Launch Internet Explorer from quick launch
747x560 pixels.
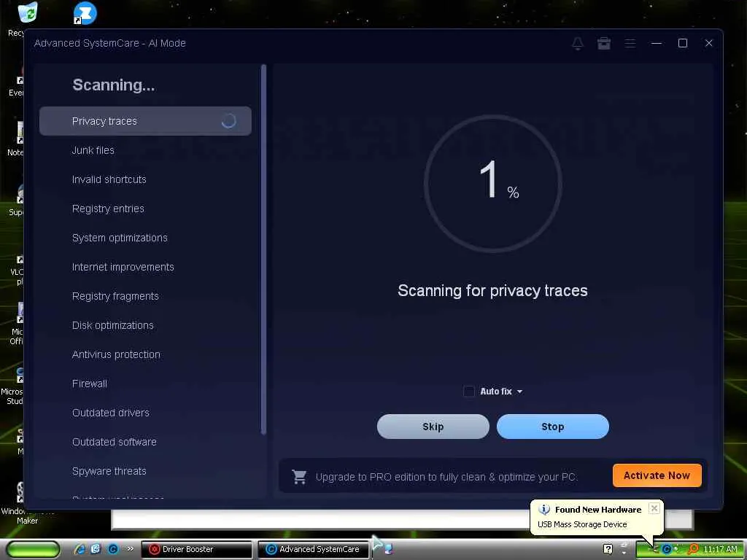point(80,549)
